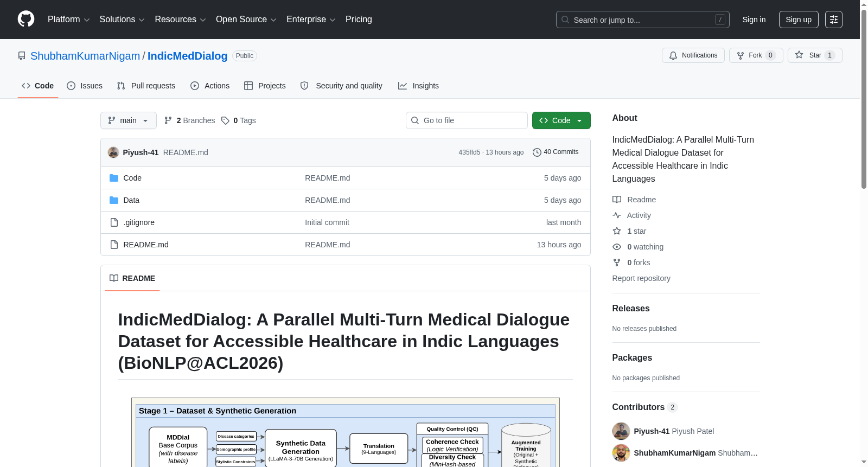Click the Stage 1 pipeline diagram image

click(345, 432)
